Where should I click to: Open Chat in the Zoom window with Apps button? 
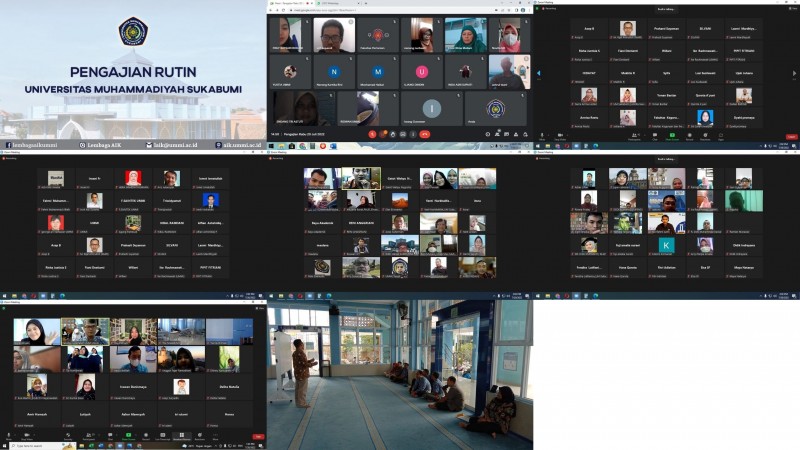pyautogui.click(x=655, y=136)
